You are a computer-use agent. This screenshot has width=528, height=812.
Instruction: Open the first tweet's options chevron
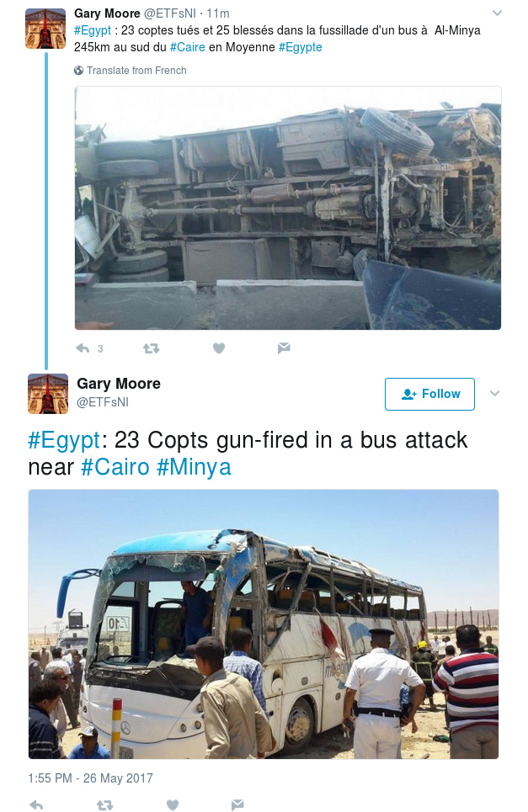pos(497,13)
